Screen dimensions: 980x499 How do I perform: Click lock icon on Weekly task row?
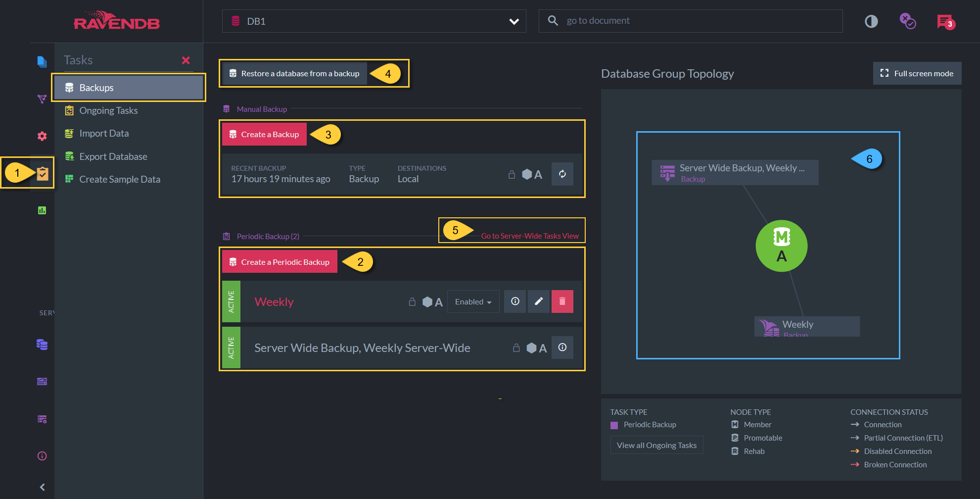click(412, 302)
